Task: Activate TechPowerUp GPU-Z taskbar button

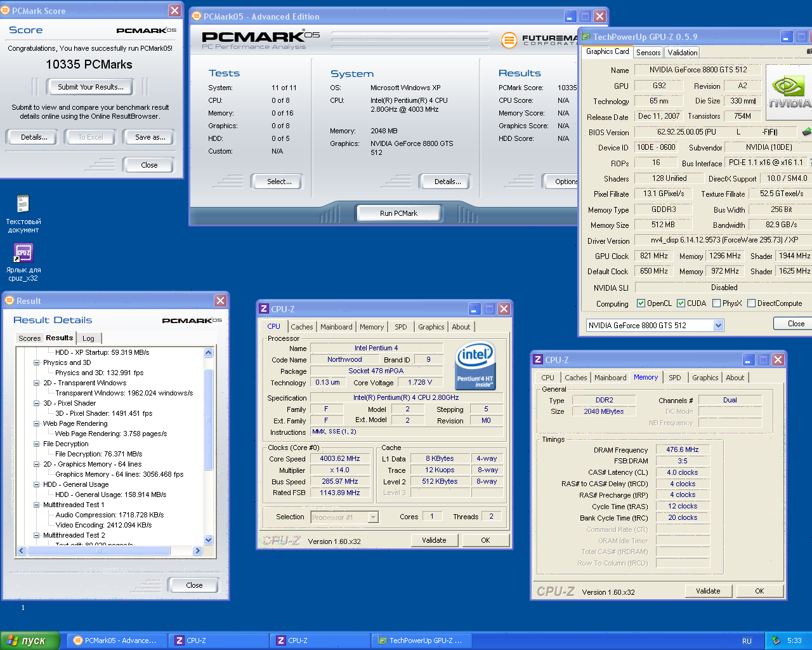Action: click(421, 640)
